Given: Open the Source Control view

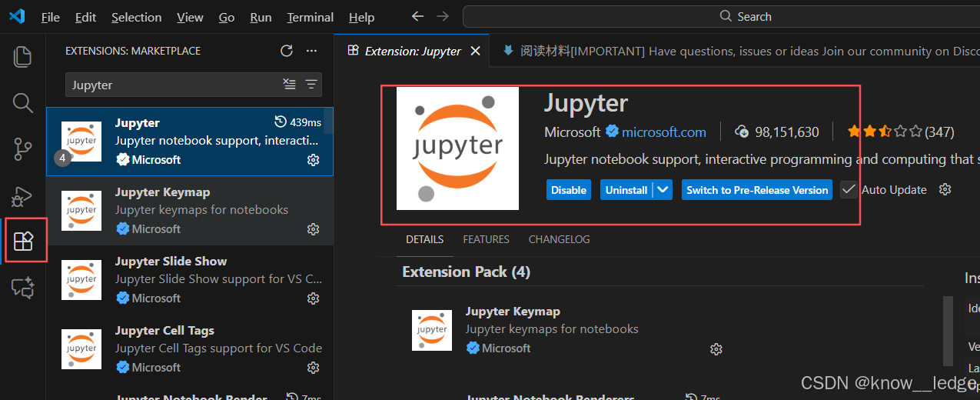Looking at the screenshot, I should point(23,149).
